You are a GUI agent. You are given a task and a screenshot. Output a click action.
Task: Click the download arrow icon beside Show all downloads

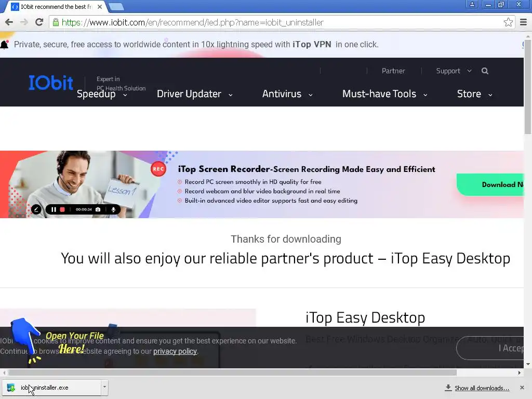coord(448,388)
